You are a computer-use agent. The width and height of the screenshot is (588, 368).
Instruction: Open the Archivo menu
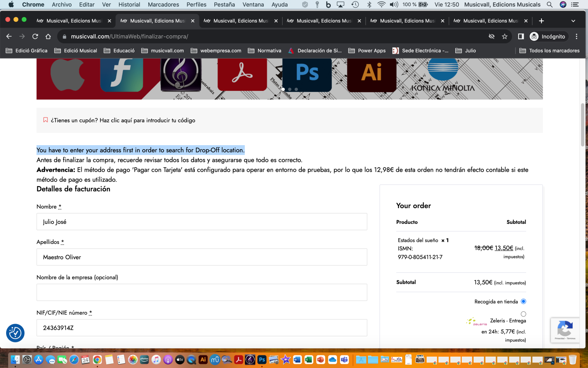(62, 4)
